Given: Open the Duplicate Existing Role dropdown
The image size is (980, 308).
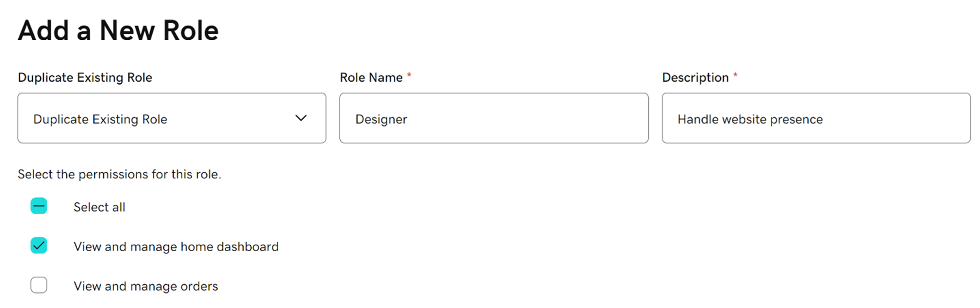Looking at the screenshot, I should (x=171, y=118).
